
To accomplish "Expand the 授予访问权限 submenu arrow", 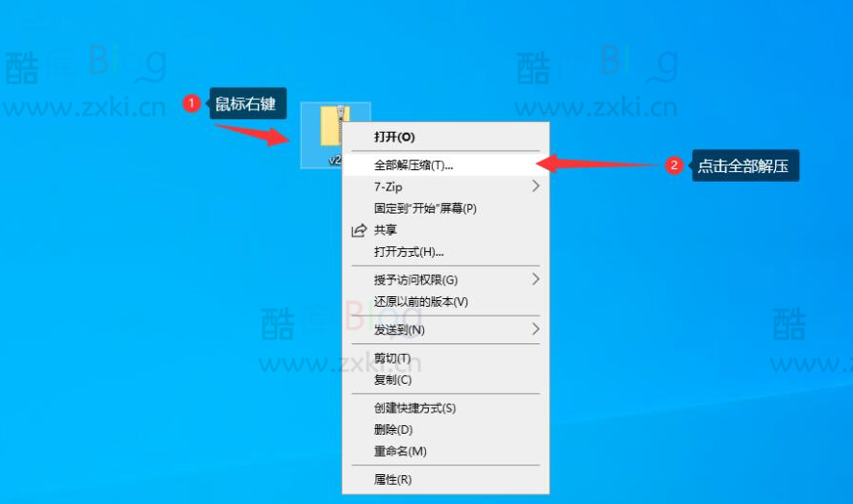I will [536, 280].
